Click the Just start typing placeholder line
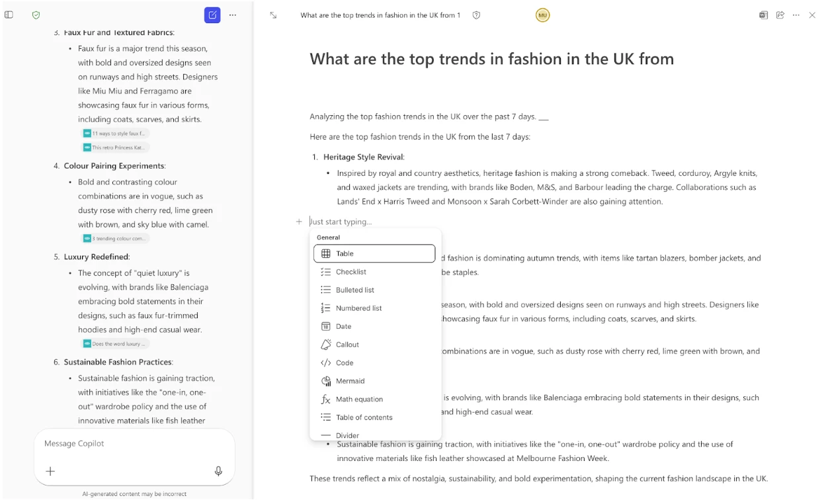 341,222
